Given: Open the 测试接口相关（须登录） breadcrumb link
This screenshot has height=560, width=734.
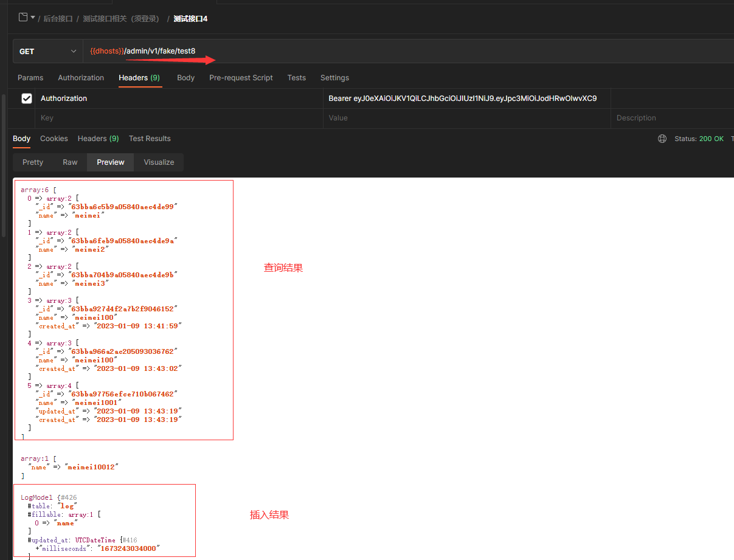Looking at the screenshot, I should point(122,19).
